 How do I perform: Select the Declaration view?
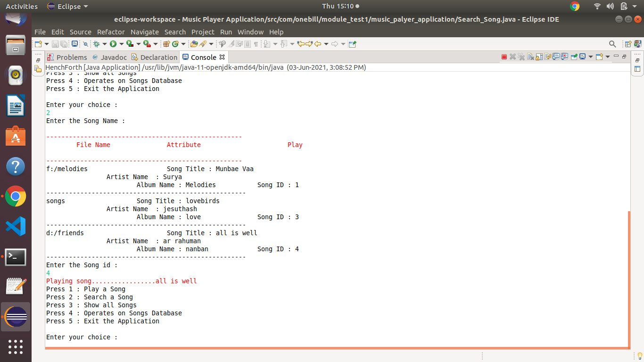pyautogui.click(x=158, y=57)
